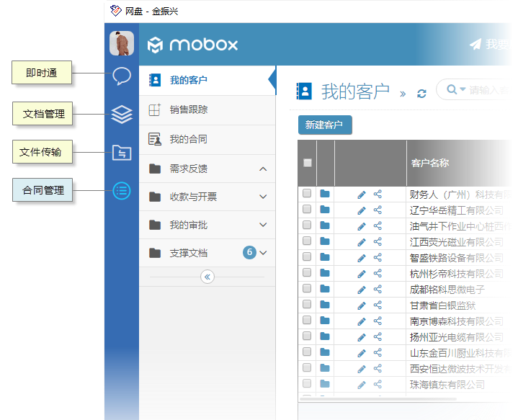The width and height of the screenshot is (518, 420).
Task: Select 销售跟踪 in the side menu
Action: [x=207, y=110]
